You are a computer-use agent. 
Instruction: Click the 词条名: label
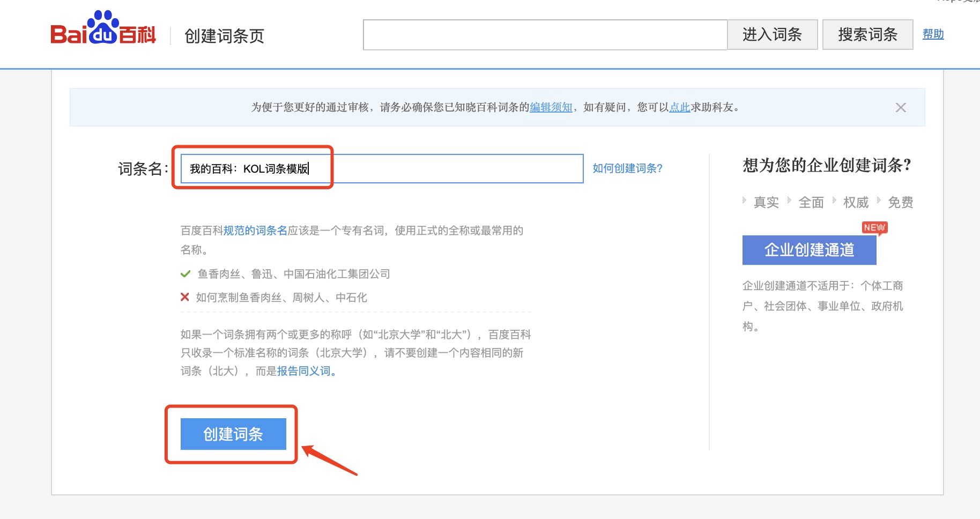click(143, 169)
